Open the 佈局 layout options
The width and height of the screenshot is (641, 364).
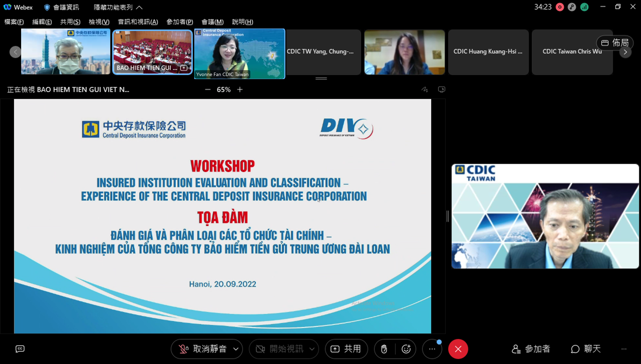[615, 43]
